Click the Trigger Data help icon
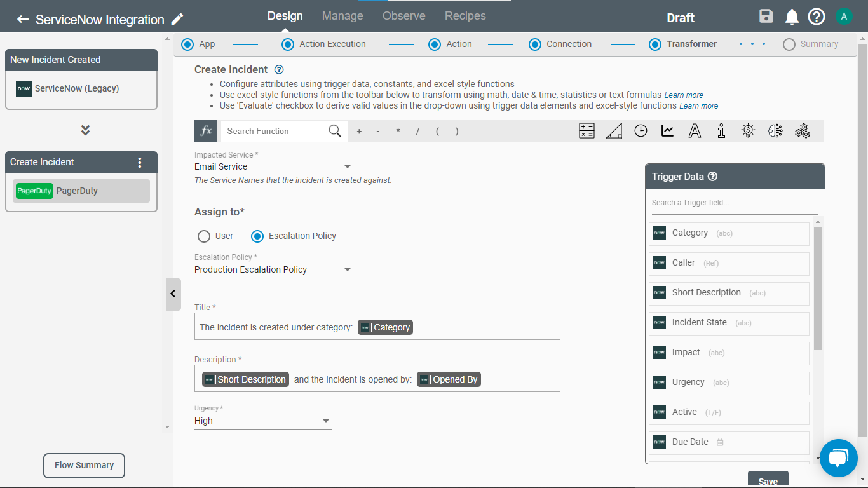 (x=712, y=177)
